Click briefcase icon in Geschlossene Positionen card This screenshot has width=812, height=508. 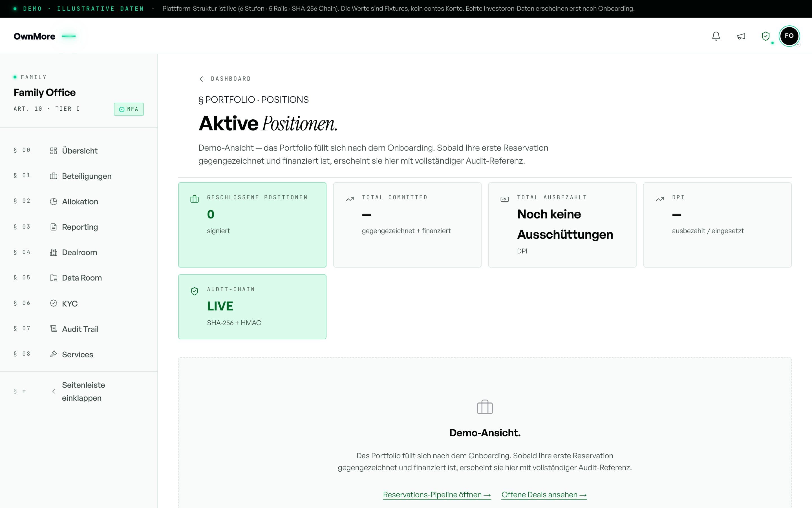(195, 199)
